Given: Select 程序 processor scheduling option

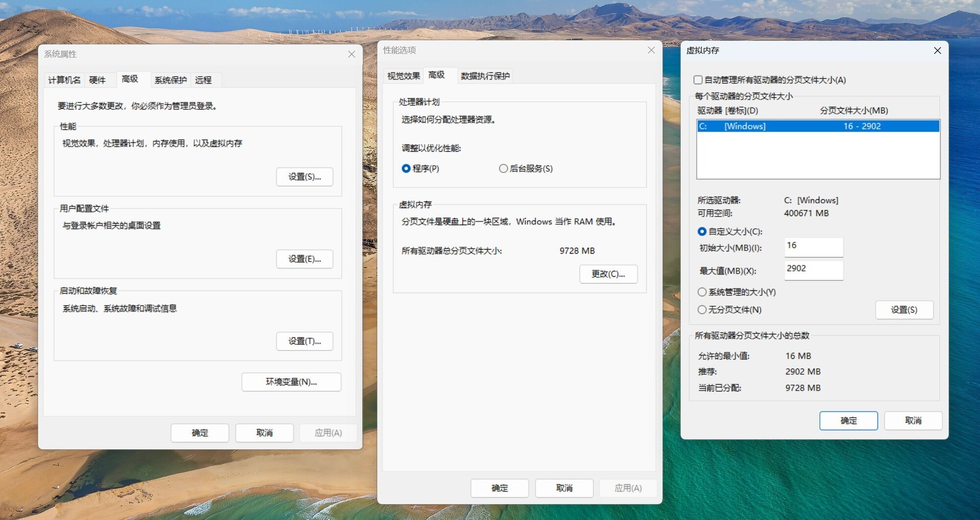Looking at the screenshot, I should pyautogui.click(x=406, y=168).
